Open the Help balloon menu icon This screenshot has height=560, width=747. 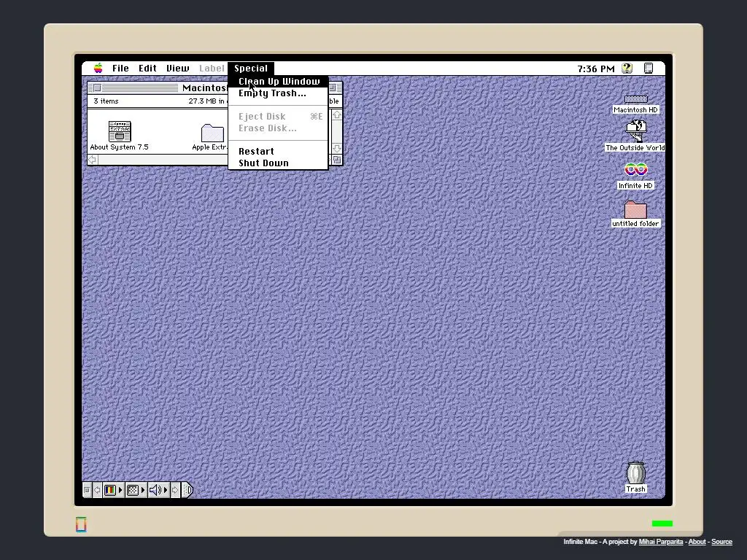(627, 69)
